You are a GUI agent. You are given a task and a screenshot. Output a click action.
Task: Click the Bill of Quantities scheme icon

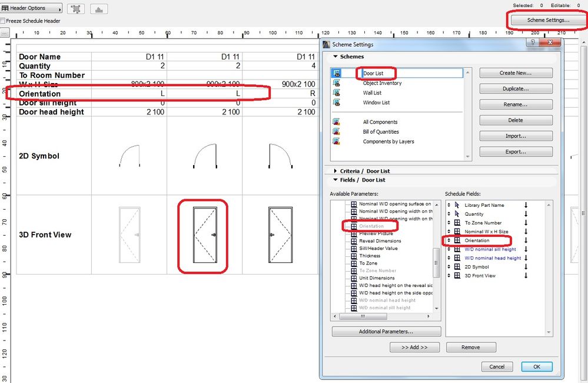335,131
